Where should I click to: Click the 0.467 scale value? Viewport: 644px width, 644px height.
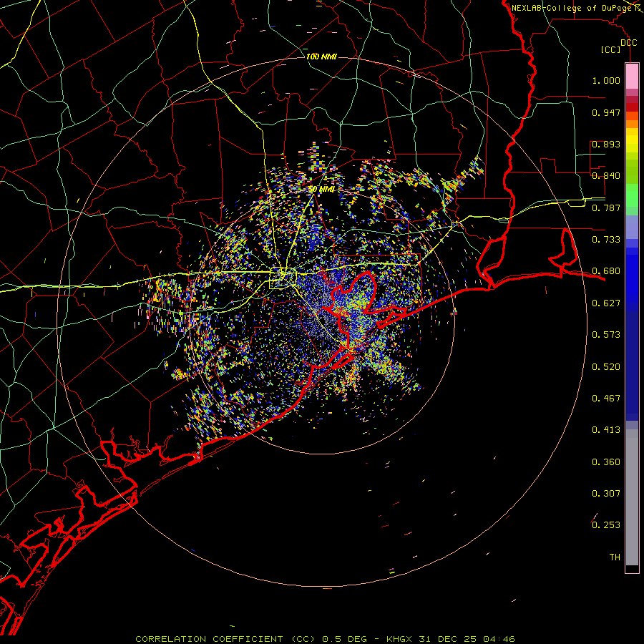pyautogui.click(x=606, y=399)
